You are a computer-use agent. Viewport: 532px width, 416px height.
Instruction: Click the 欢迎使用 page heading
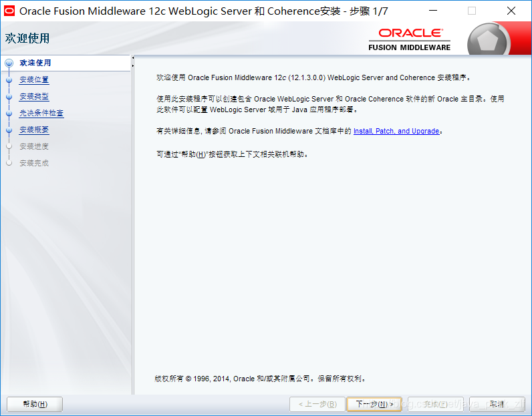[x=27, y=38]
